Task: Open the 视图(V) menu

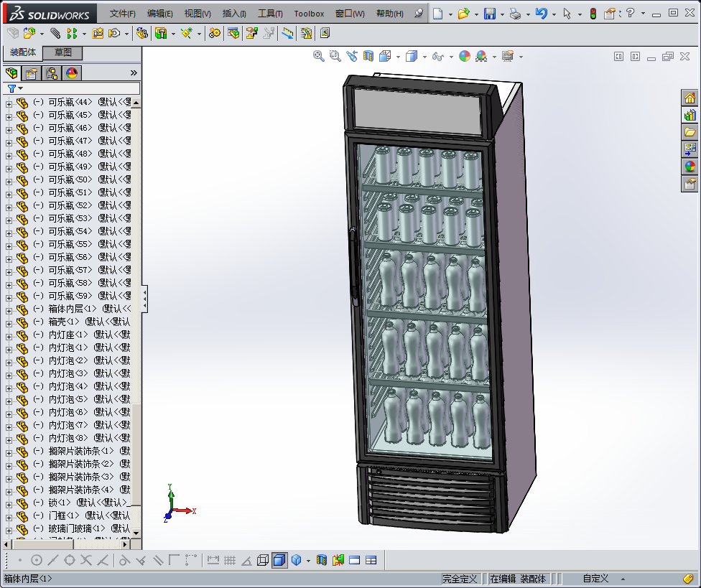Action: point(197,14)
